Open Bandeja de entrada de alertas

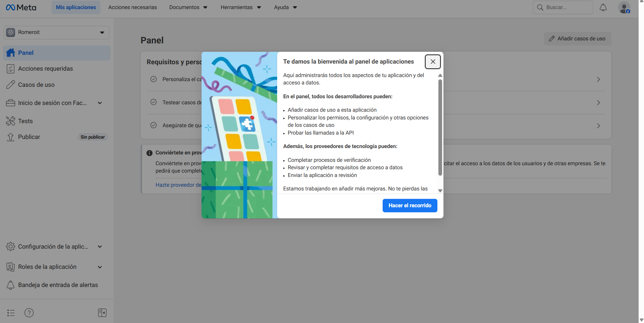(x=56, y=285)
